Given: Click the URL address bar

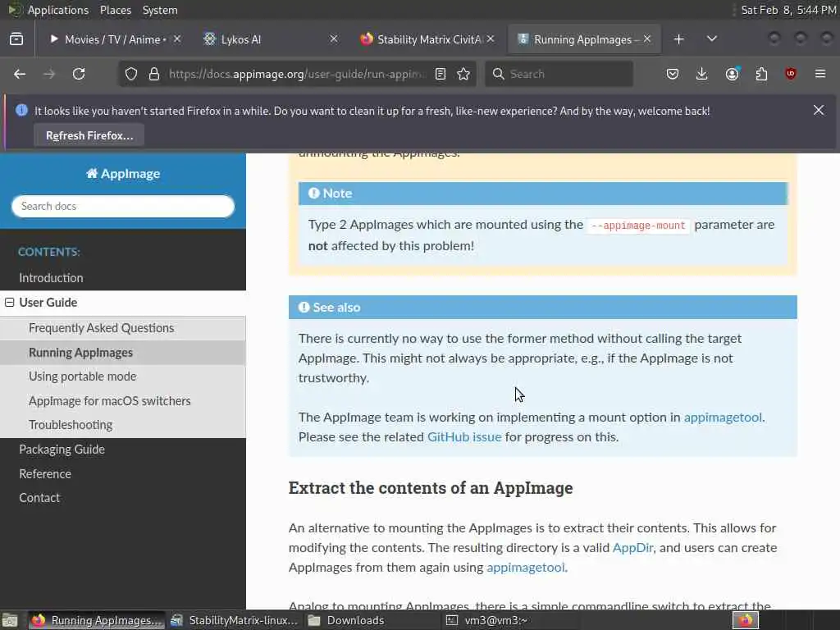Looking at the screenshot, I should [x=295, y=74].
